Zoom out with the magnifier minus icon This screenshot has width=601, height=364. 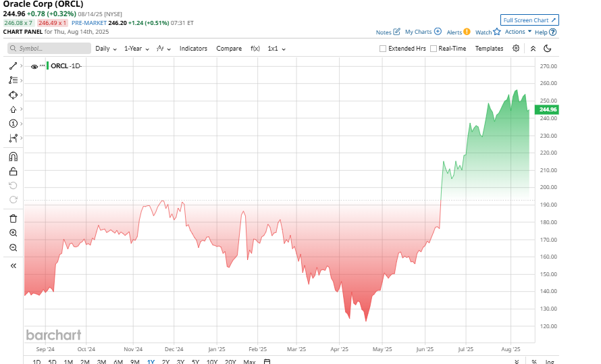click(x=13, y=248)
